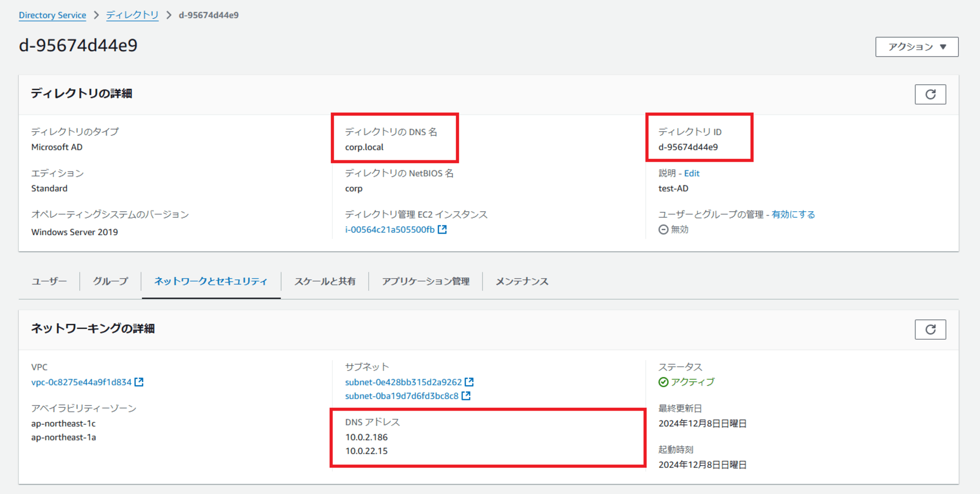Refresh the ネットワーキングの詳細 panel

coord(930,329)
